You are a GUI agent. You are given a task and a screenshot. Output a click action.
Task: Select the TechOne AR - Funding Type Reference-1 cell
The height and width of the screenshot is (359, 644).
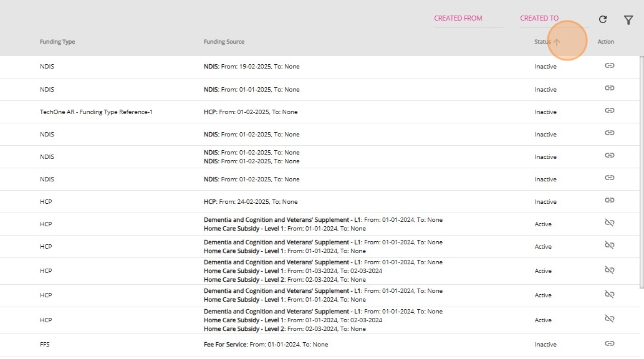96,112
